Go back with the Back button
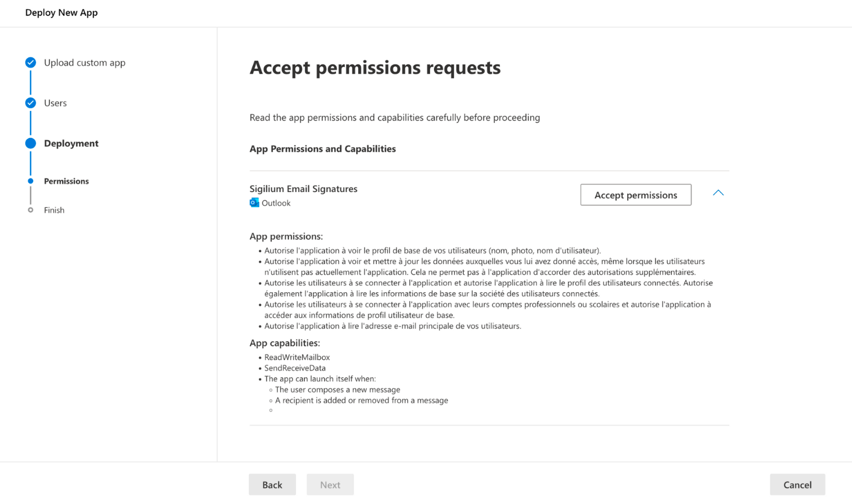 pyautogui.click(x=272, y=484)
